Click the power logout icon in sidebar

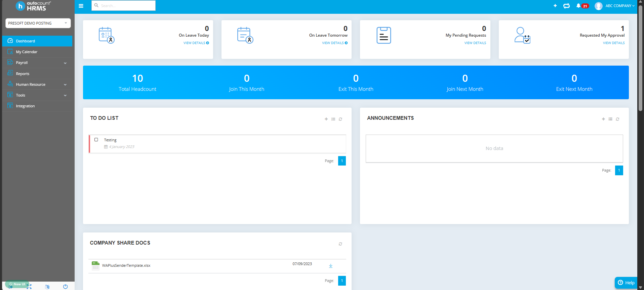pos(65,287)
